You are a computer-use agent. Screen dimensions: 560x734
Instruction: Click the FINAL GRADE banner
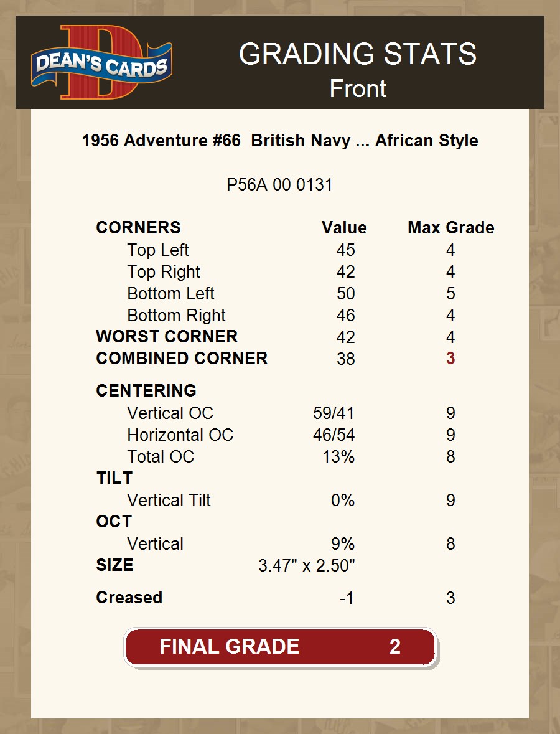(281, 647)
